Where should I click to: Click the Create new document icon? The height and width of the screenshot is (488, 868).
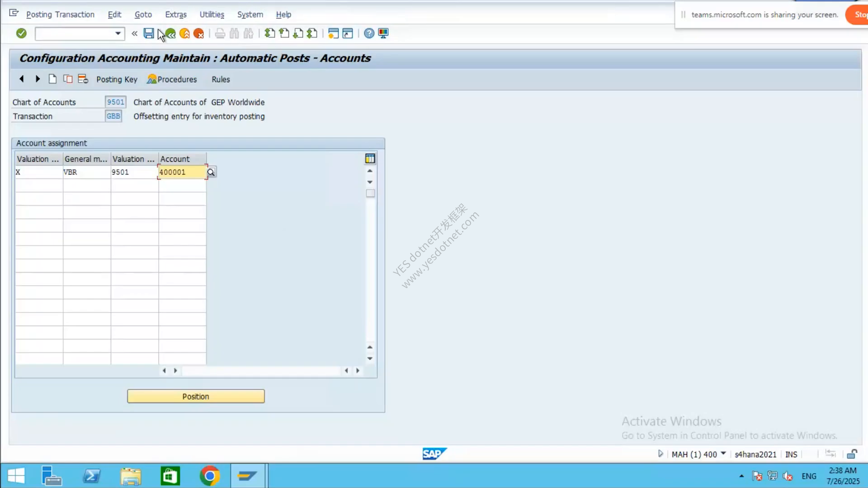click(x=52, y=79)
